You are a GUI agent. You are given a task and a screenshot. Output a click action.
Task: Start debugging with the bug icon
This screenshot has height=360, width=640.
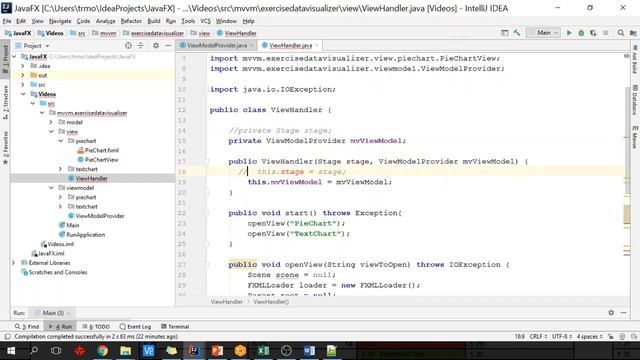pos(581,33)
